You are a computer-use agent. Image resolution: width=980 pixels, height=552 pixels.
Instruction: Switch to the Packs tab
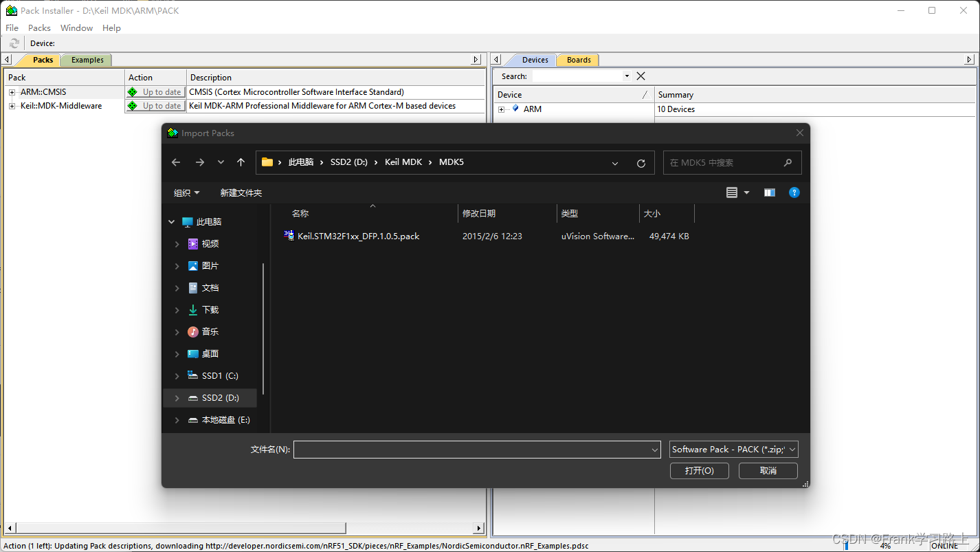(x=43, y=60)
